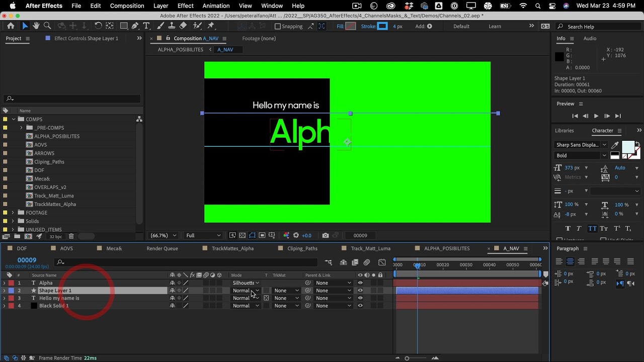Go to the Home screen icon
This screenshot has height=362, width=644.
[x=11, y=26]
